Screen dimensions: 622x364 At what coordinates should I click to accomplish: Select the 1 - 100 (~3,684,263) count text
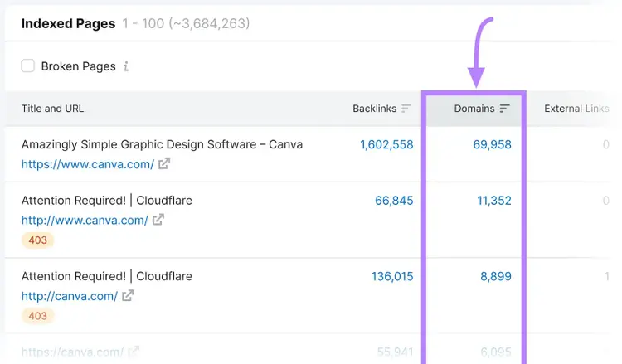(186, 24)
